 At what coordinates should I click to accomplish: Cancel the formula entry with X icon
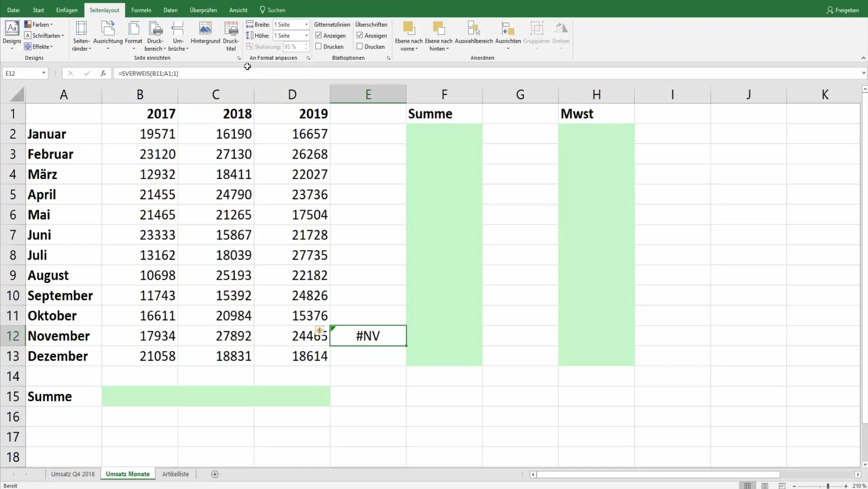71,73
